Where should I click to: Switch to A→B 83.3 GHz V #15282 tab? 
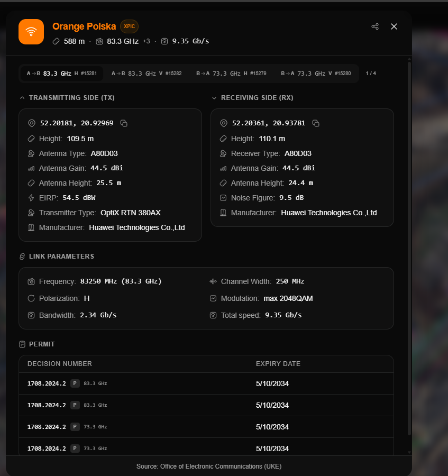pos(147,74)
